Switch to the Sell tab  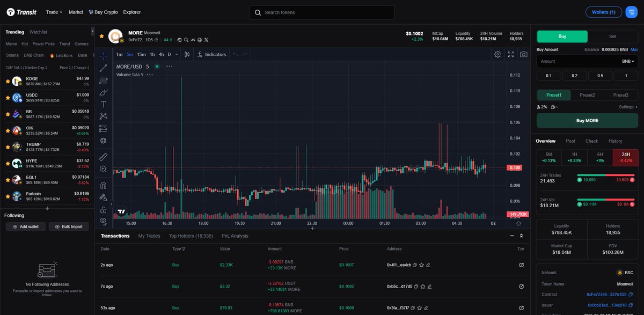click(x=612, y=36)
